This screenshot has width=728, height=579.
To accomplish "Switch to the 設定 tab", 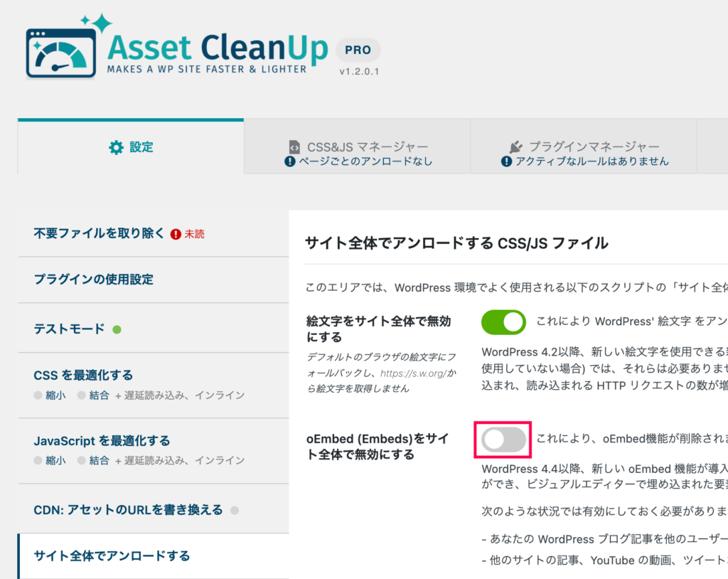I will [x=131, y=147].
